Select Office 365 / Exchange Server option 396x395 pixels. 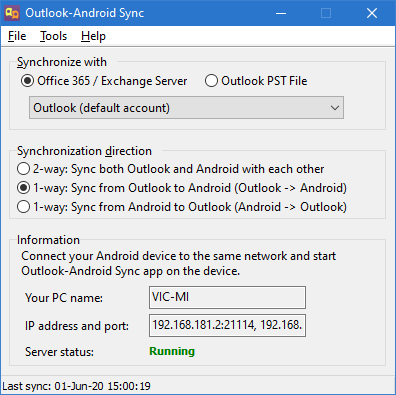pyautogui.click(x=104, y=81)
